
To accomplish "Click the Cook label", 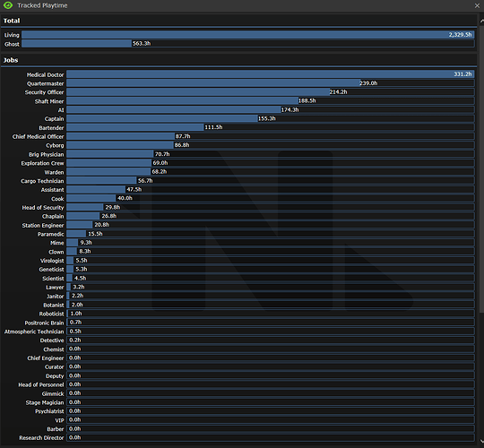I will 57,199.
